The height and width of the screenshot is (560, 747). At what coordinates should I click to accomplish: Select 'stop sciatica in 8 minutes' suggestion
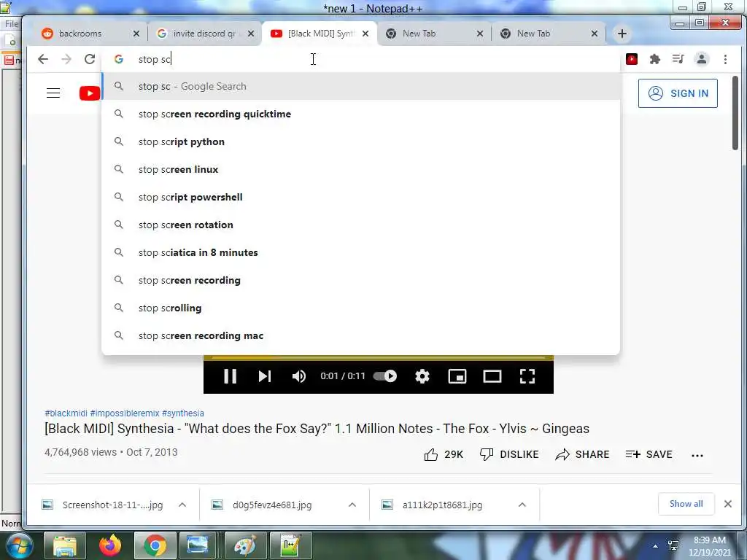coord(361,252)
